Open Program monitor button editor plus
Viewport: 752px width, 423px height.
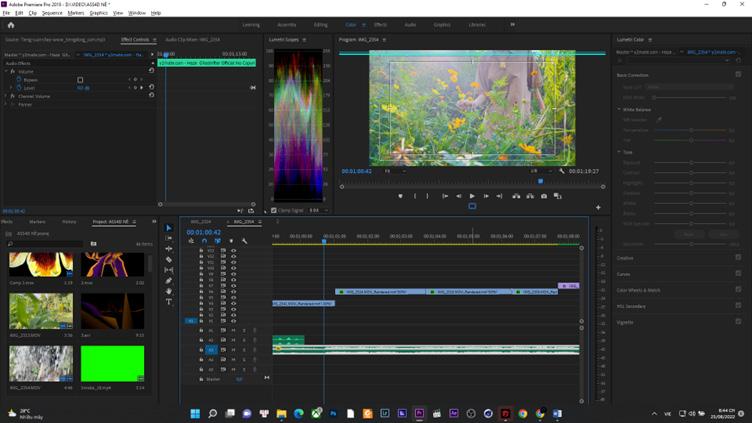598,208
